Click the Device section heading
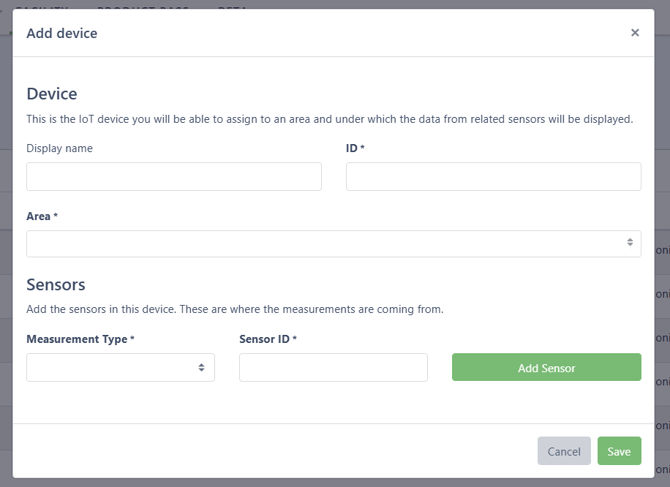This screenshot has height=487, width=670. click(52, 94)
